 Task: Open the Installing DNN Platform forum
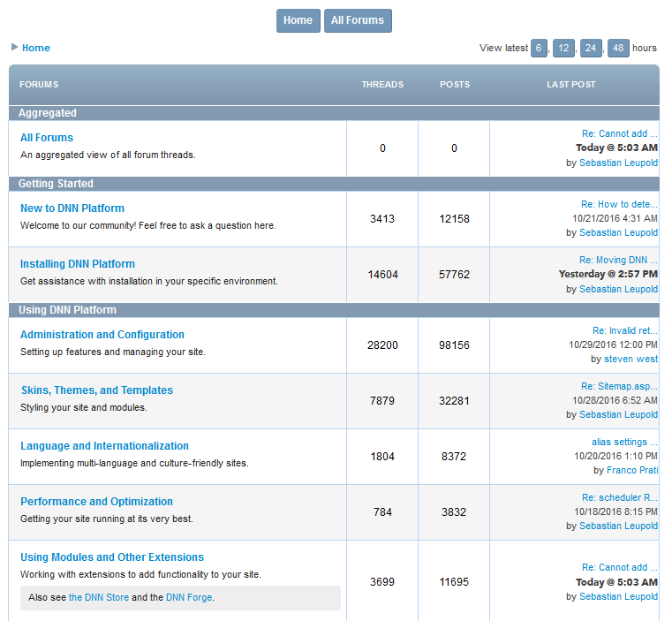pyautogui.click(x=78, y=264)
